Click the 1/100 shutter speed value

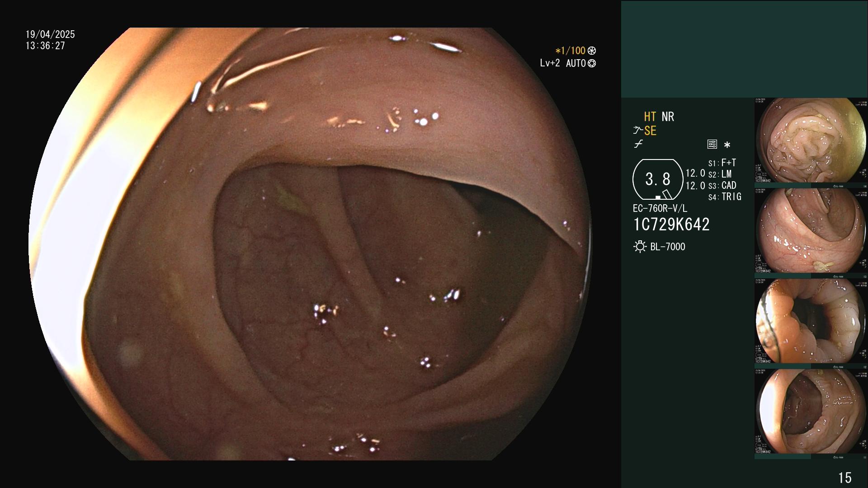(x=570, y=51)
